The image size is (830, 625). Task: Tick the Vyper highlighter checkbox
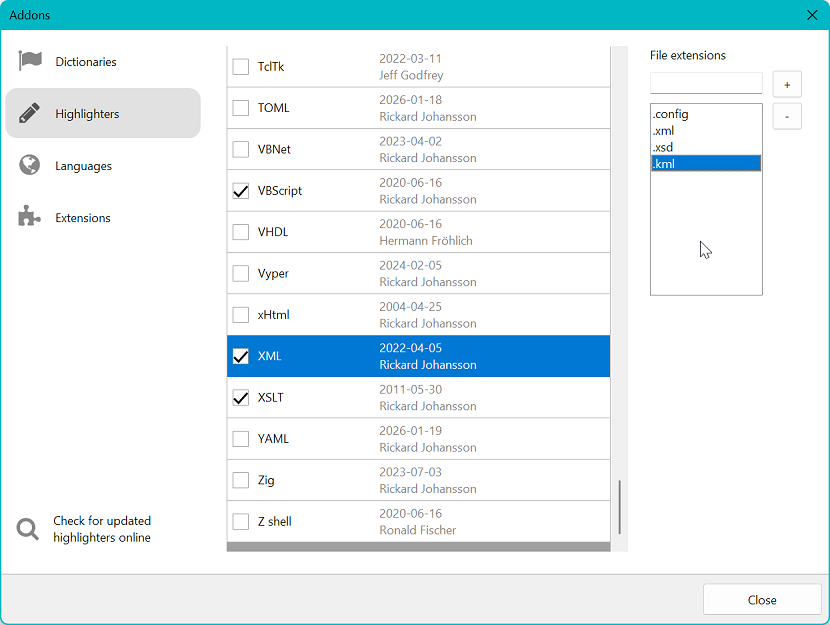(241, 273)
